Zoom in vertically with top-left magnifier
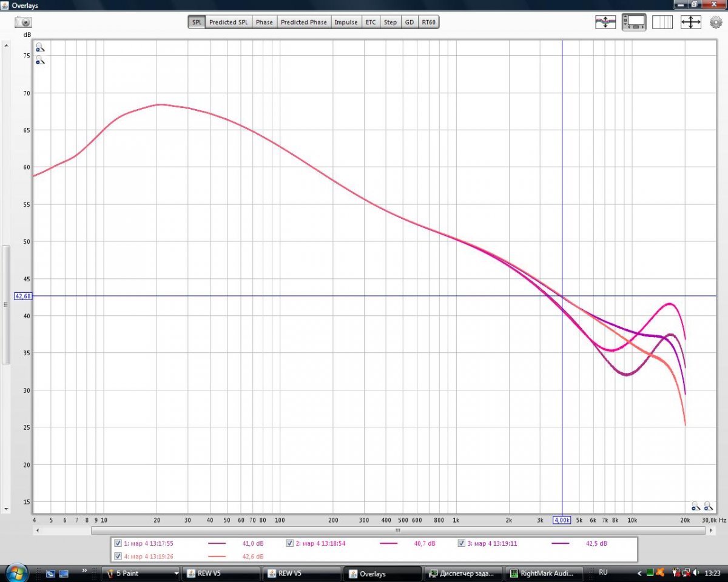 39,47
